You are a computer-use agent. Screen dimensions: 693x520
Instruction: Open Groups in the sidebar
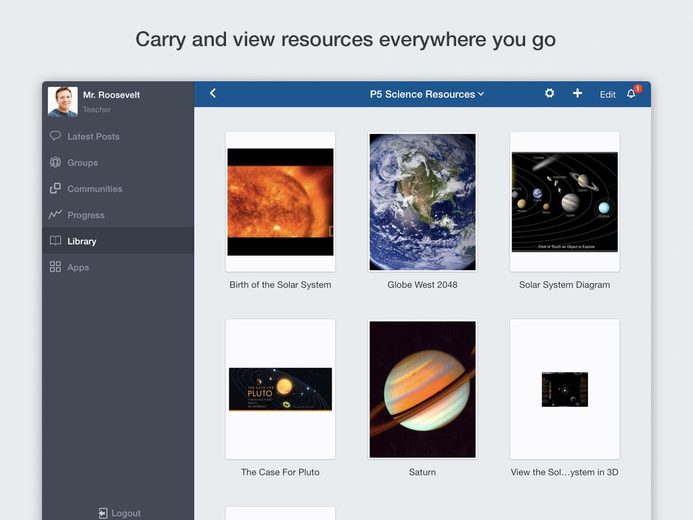(118, 162)
